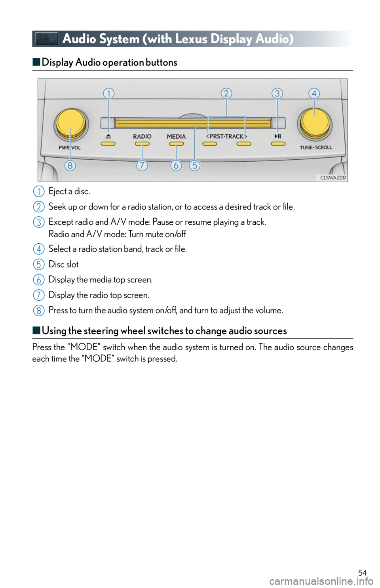Select circled number 4 in the legend list

pyautogui.click(x=39, y=249)
